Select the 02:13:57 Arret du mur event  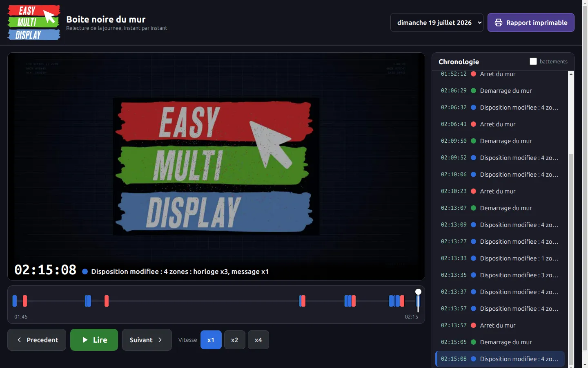pyautogui.click(x=500, y=325)
